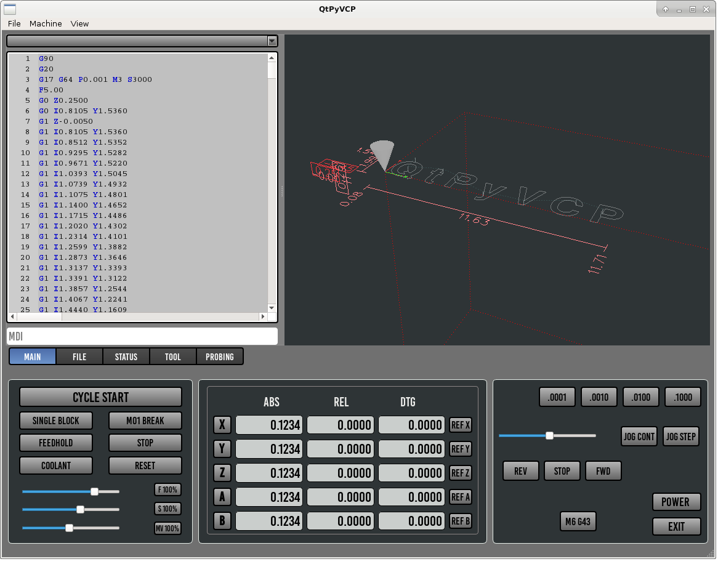718x588 pixels.
Task: Click REF Z to home Z axis
Action: tap(461, 473)
